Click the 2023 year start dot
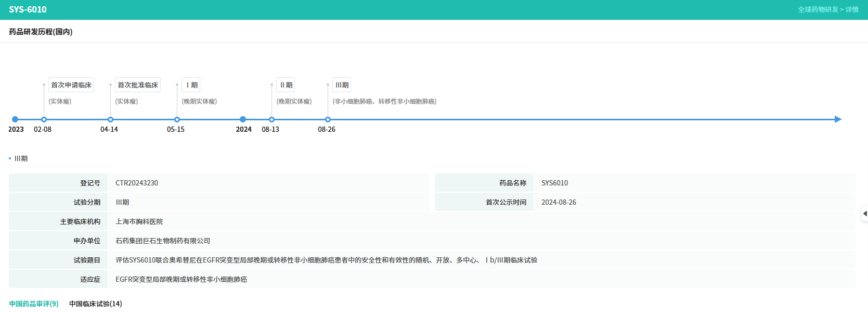This screenshot has width=868, height=312. point(15,119)
